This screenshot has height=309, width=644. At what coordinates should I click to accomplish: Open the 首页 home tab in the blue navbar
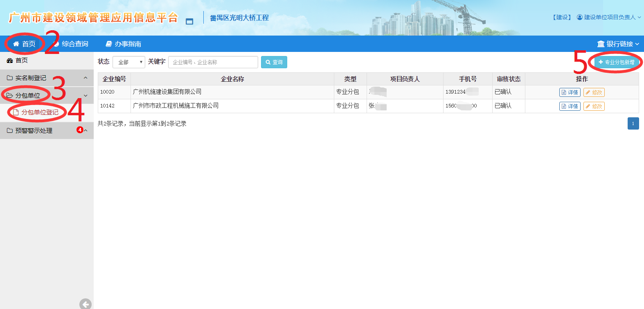tap(24, 44)
